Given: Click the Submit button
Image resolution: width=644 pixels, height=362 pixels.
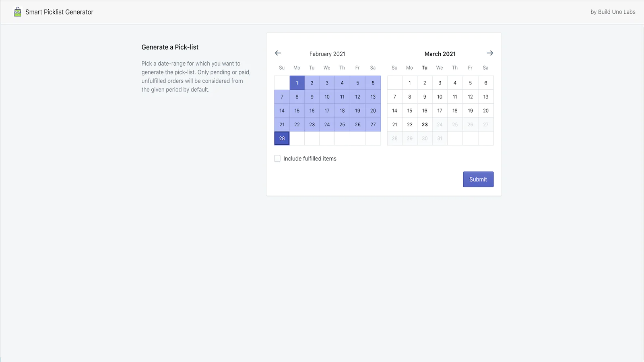Looking at the screenshot, I should point(478,179).
